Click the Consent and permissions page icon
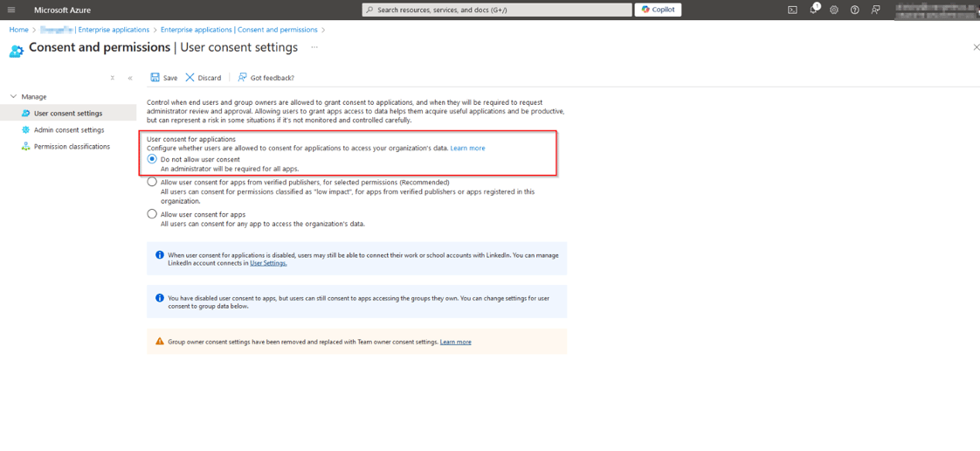980x451 pixels. coord(17,50)
